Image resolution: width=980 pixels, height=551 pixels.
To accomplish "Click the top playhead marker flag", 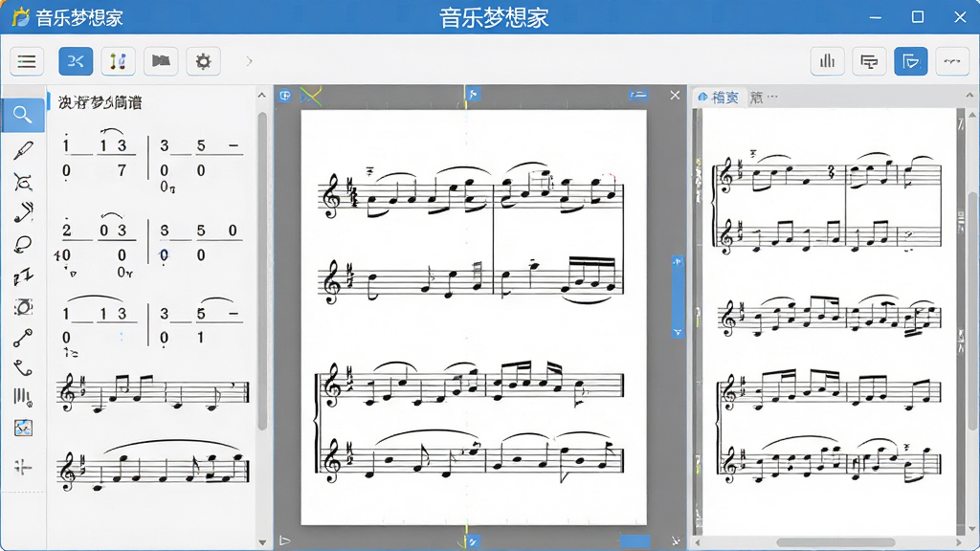I will coord(473,95).
